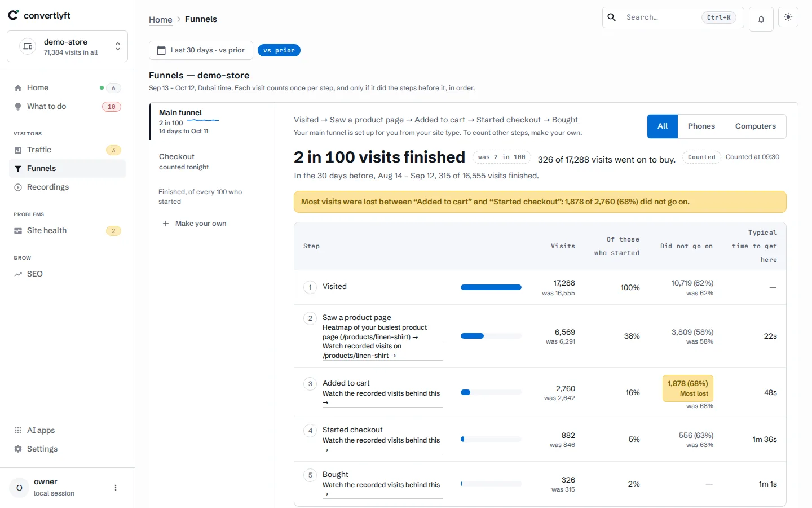Screen dimensions: 812x508
Task: Click the Saw a product page progress bar
Action: (x=491, y=336)
